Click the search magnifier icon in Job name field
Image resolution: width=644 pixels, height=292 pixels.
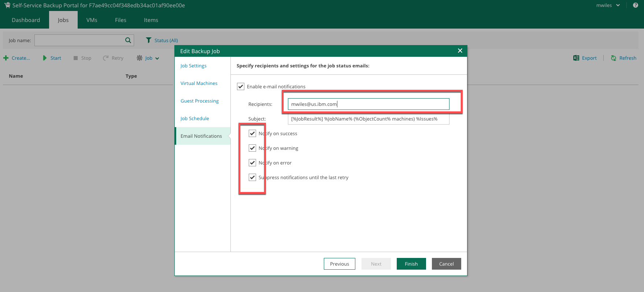pos(128,40)
